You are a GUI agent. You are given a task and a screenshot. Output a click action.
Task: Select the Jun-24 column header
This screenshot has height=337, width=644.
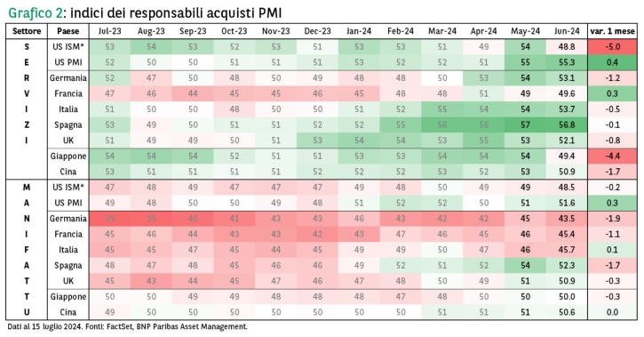[x=567, y=31]
